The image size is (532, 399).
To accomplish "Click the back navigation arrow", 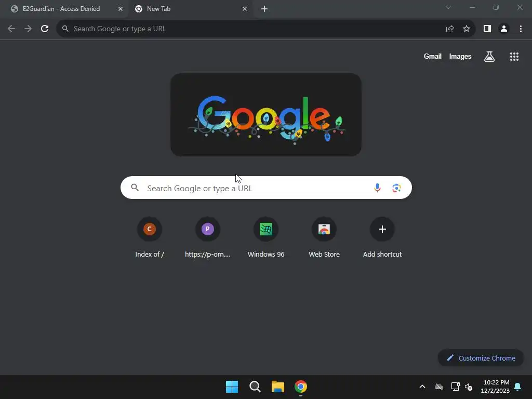I will coord(11,29).
